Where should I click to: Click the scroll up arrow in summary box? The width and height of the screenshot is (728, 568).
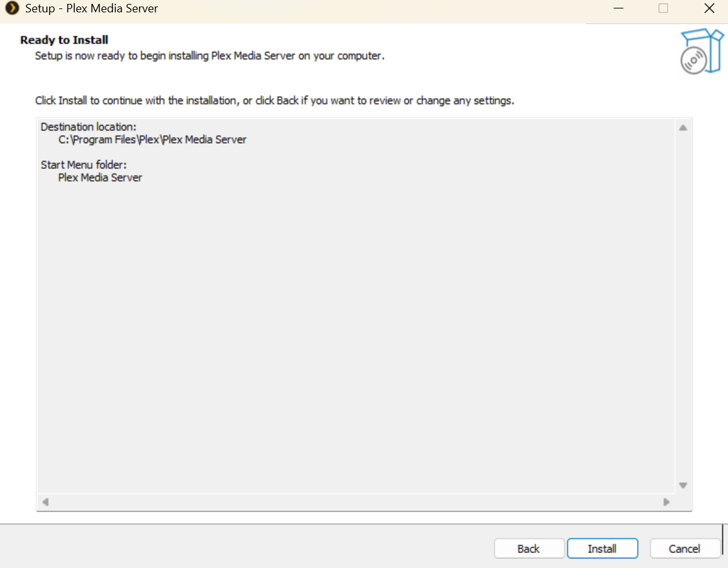click(x=682, y=128)
